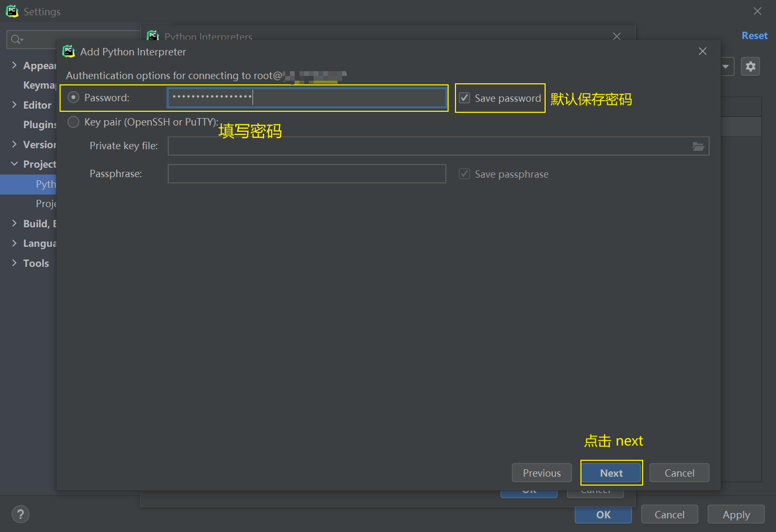Image resolution: width=776 pixels, height=532 pixels.
Task: Close the Python Interpreters window
Action: [x=616, y=36]
